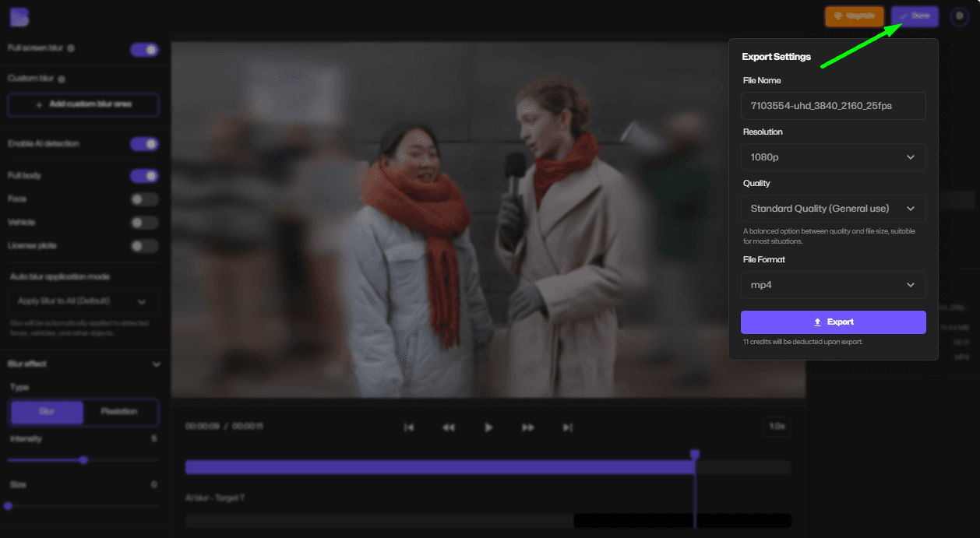Open the Auto blur application mode selector

[x=83, y=301]
